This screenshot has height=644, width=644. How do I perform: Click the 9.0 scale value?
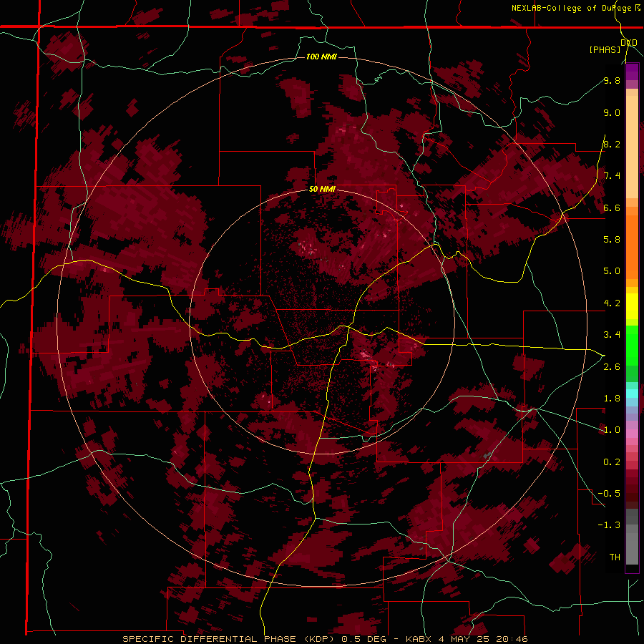pyautogui.click(x=612, y=112)
